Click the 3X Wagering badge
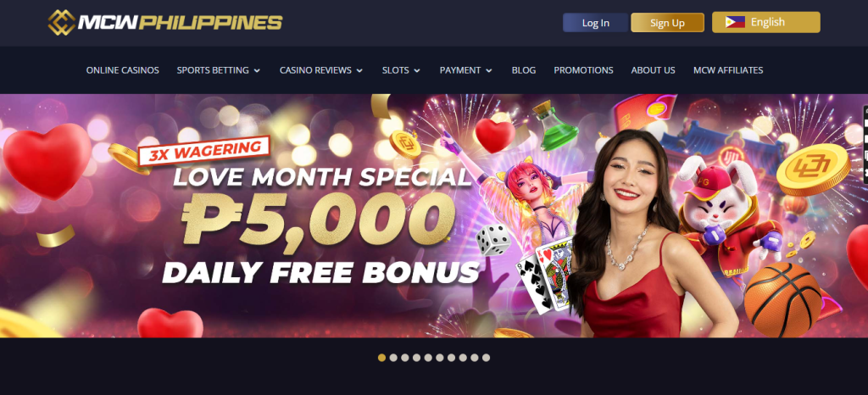868x395 pixels. pyautogui.click(x=203, y=149)
